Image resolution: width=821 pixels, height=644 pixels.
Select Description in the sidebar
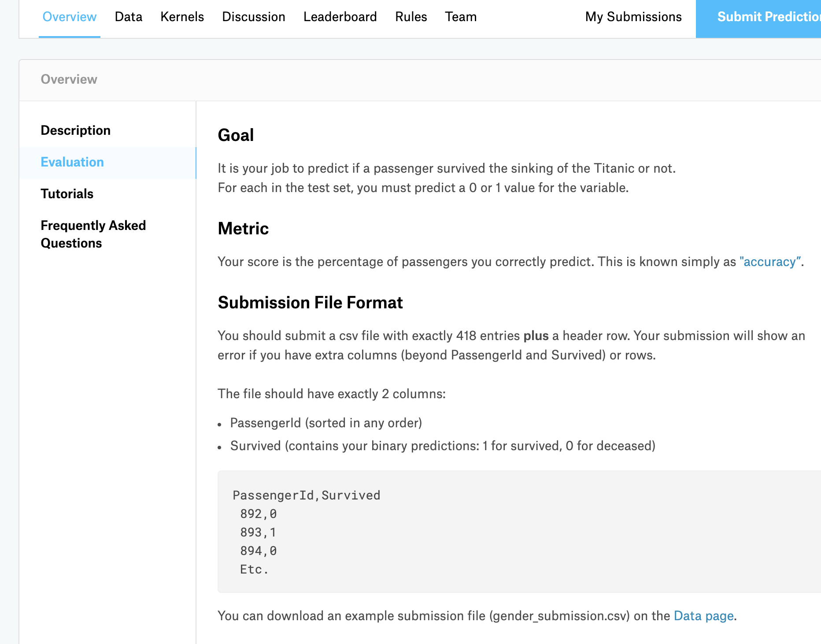coord(76,130)
